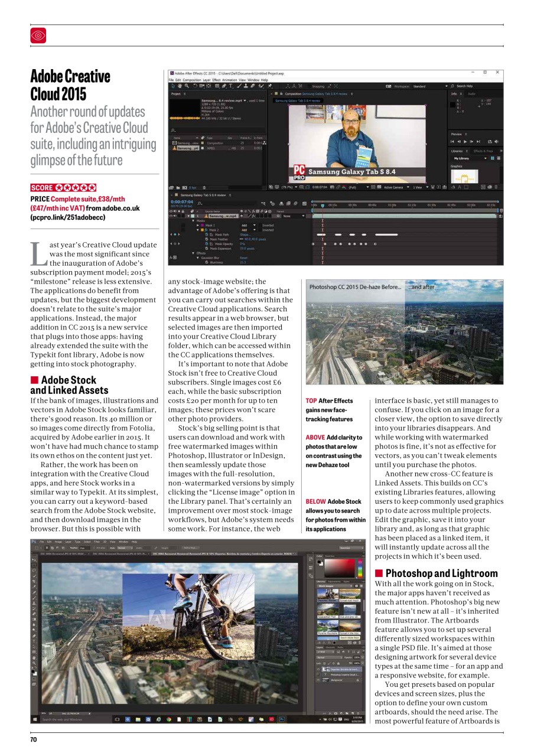Screen dimensions: 534x756
Task: Select the Rotation tool in After Effects toolbar
Action: pos(195,86)
